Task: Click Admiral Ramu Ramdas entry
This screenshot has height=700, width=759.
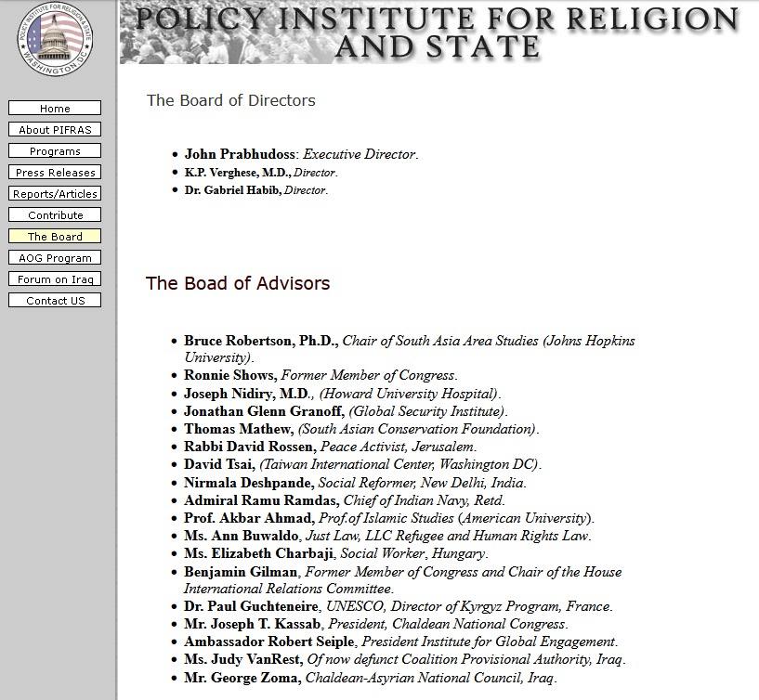Action: 345,500
